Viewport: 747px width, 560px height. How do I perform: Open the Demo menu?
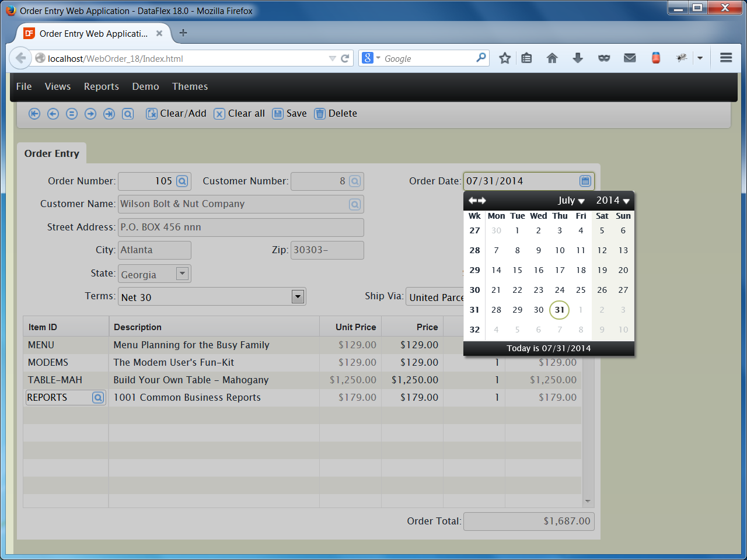coord(145,86)
